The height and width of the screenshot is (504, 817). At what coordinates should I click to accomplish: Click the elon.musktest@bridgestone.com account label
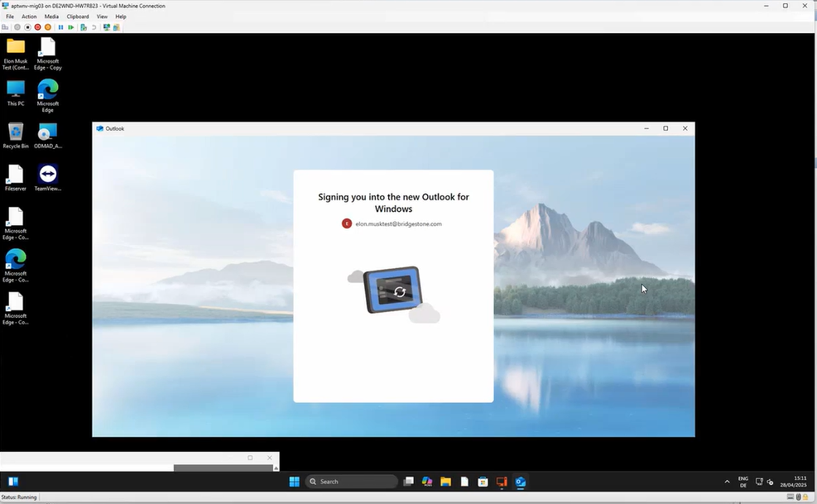(x=399, y=223)
